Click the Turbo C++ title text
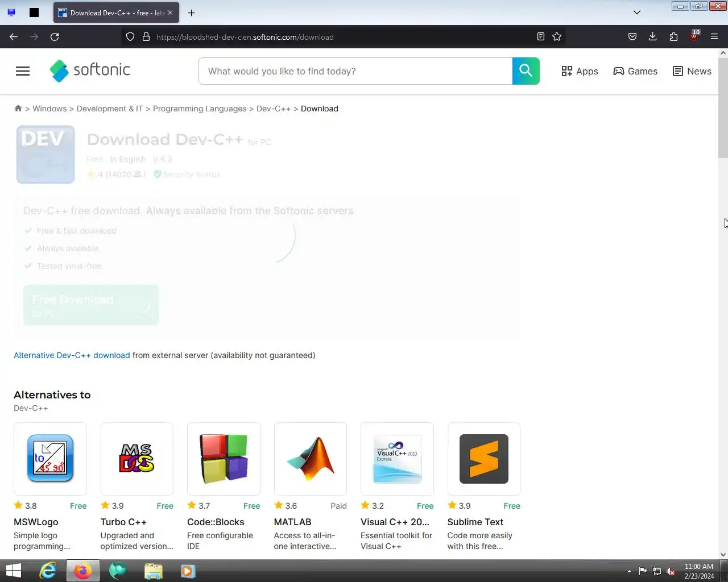 pyautogui.click(x=123, y=522)
